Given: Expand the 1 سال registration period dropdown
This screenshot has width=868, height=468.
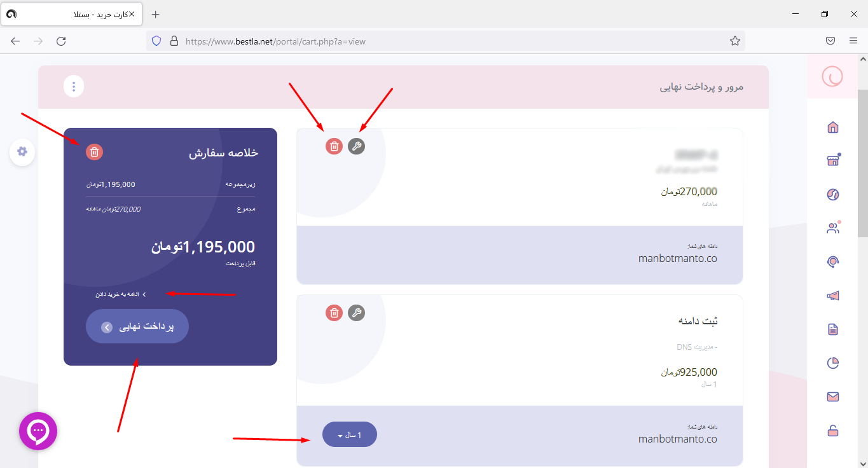Looking at the screenshot, I should click(350, 435).
